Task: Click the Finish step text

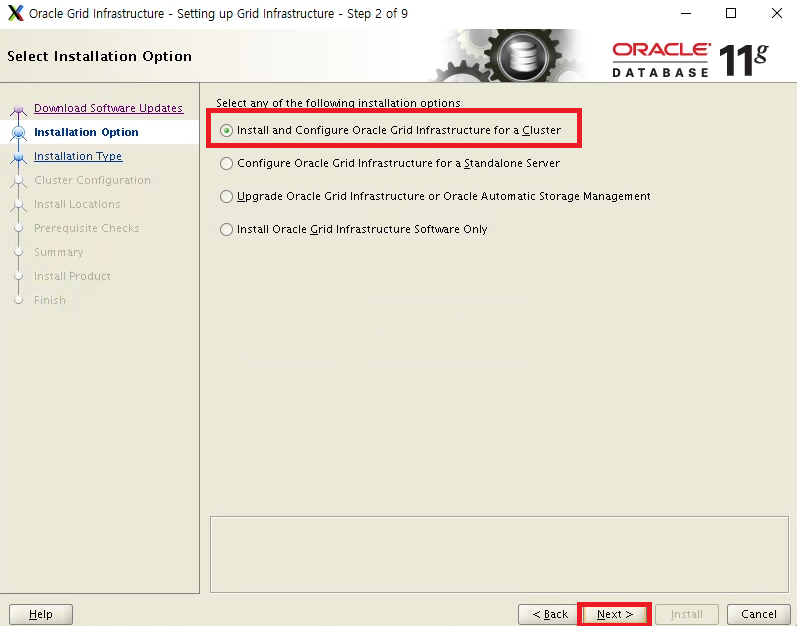Action: (x=50, y=300)
